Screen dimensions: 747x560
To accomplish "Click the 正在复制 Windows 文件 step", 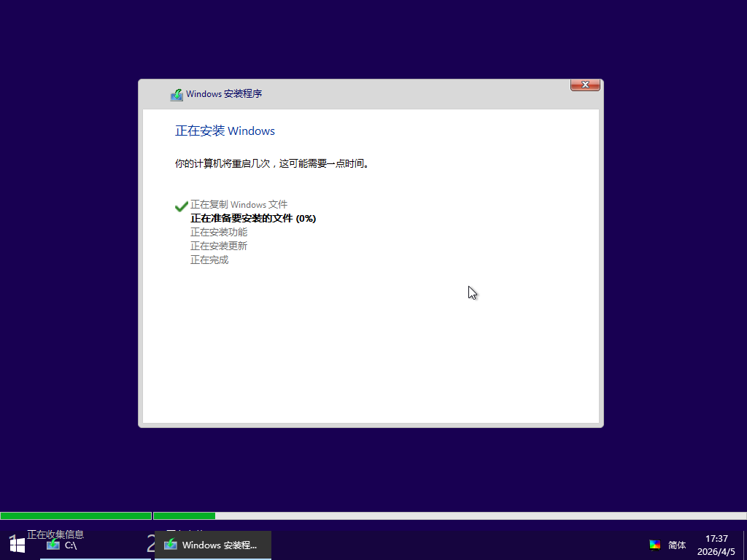I will 239,205.
